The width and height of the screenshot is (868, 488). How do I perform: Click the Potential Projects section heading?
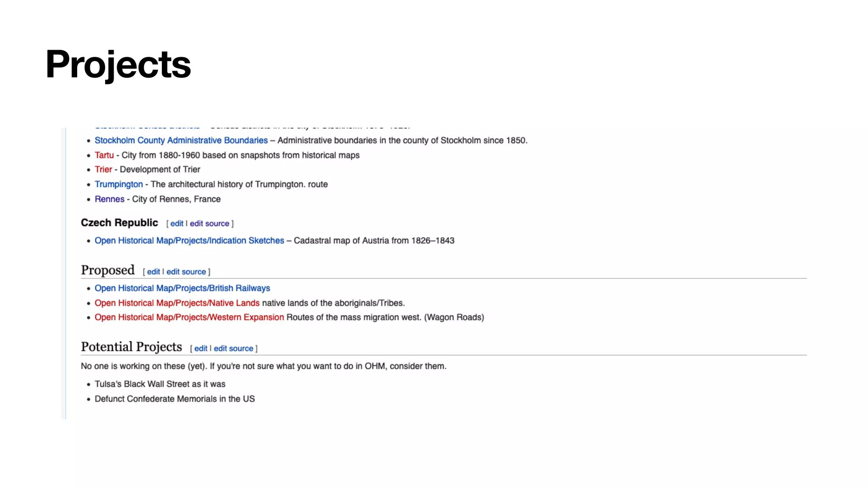pos(131,347)
